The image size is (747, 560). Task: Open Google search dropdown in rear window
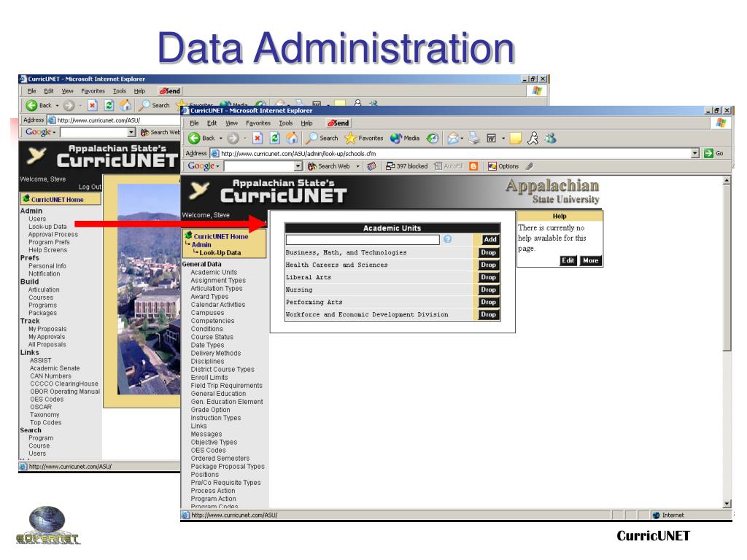click(131, 133)
